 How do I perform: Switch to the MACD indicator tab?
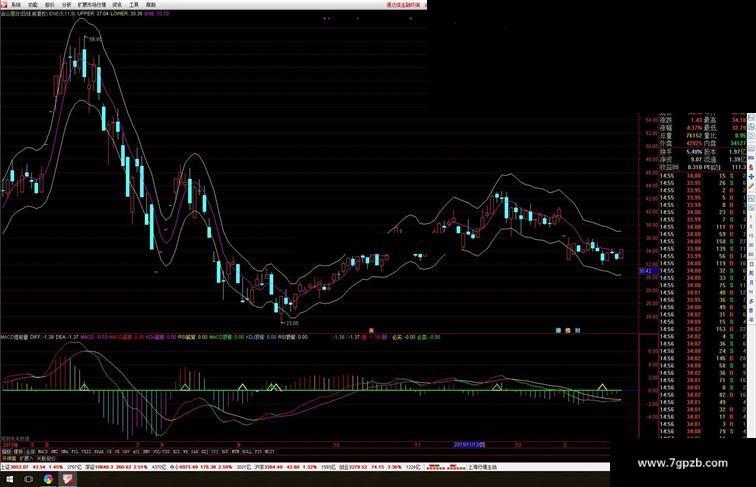tap(43, 452)
